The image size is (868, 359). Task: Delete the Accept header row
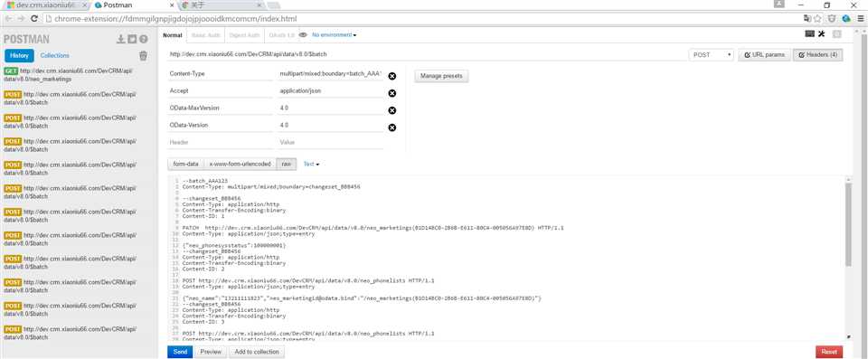[x=392, y=93]
